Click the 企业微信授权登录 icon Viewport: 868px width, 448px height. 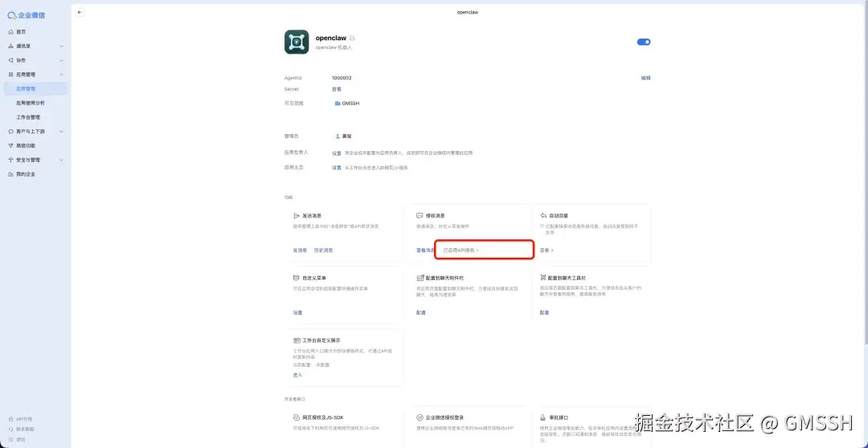tap(420, 417)
